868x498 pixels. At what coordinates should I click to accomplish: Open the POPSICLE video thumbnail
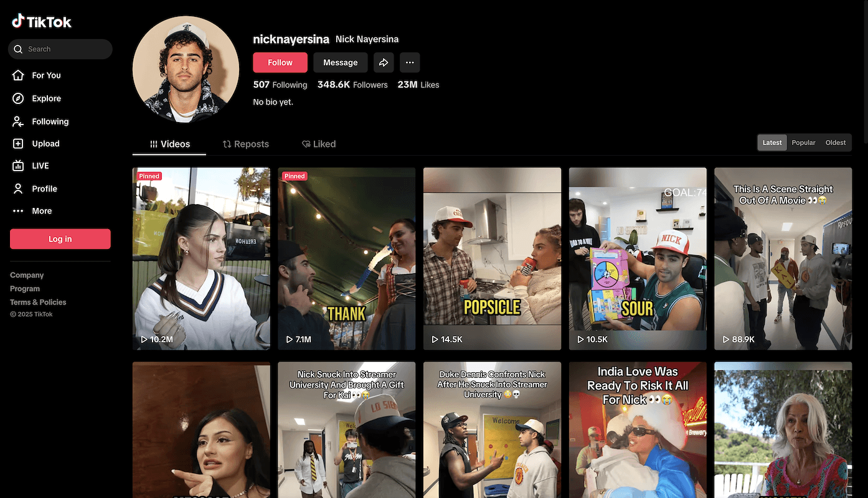492,258
